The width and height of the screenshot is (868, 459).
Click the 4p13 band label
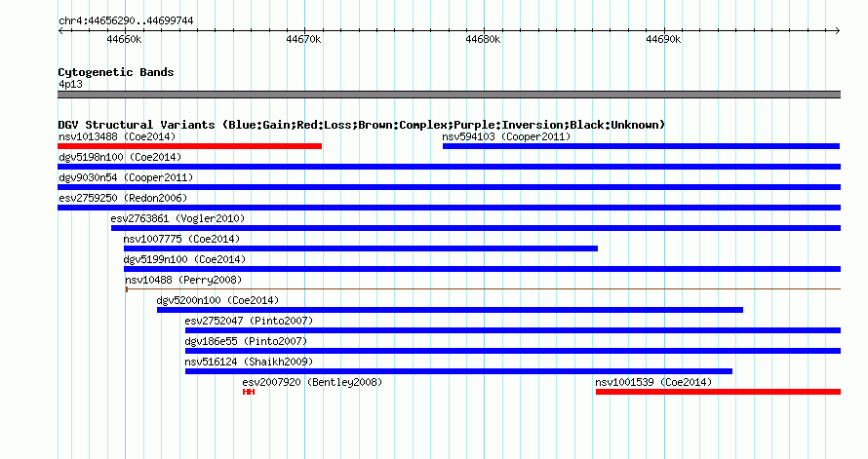[71, 85]
